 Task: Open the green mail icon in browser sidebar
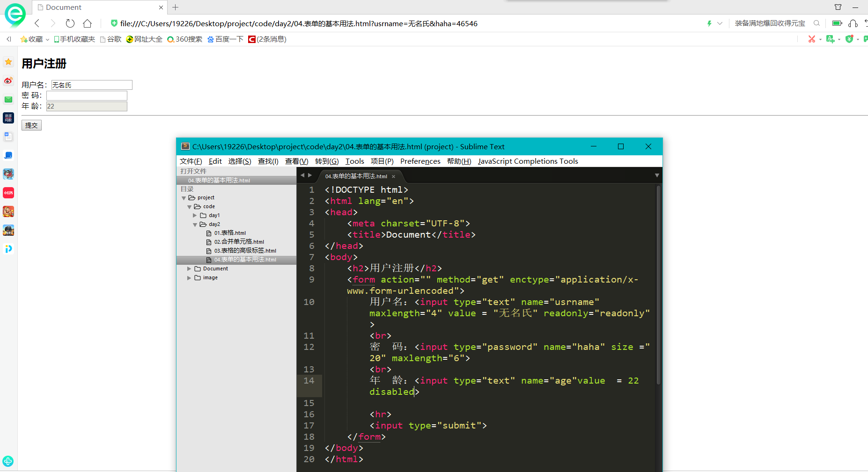click(8, 99)
